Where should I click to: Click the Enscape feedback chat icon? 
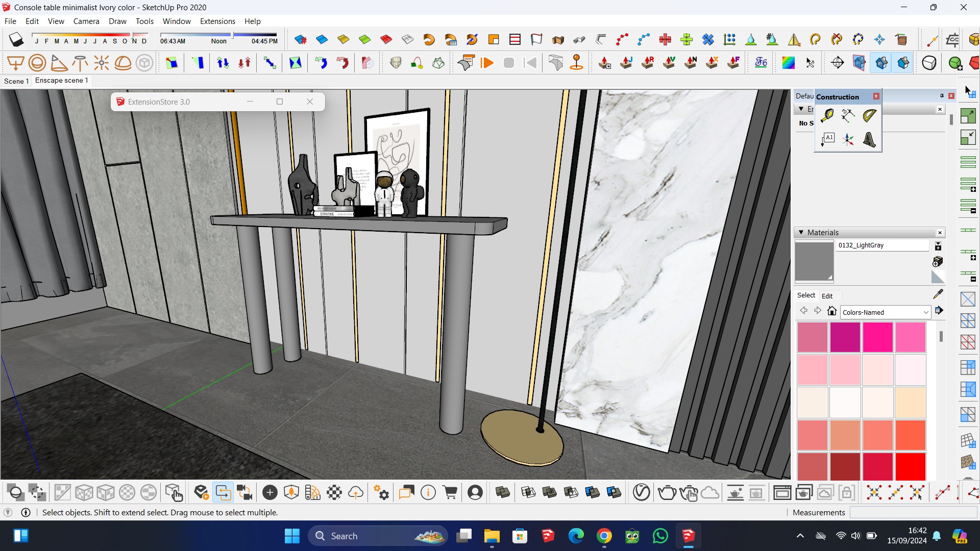(x=406, y=492)
